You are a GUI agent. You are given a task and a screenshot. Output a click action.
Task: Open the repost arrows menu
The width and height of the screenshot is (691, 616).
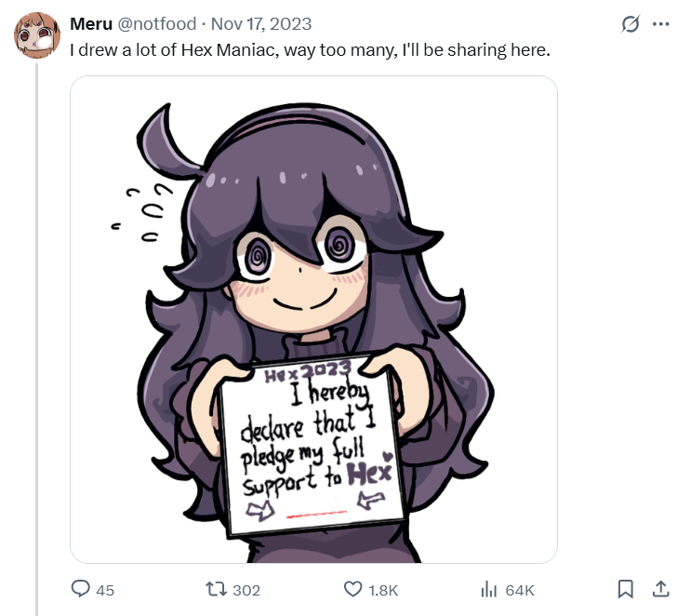[217, 589]
